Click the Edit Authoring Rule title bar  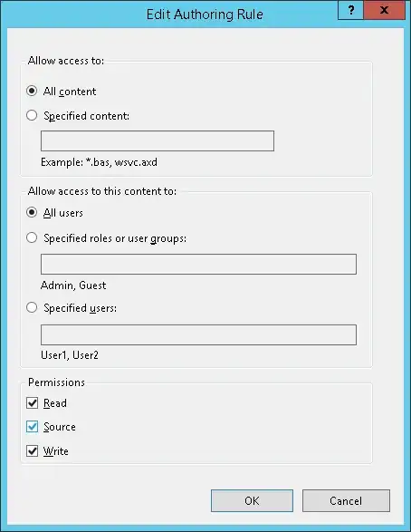coord(169,15)
